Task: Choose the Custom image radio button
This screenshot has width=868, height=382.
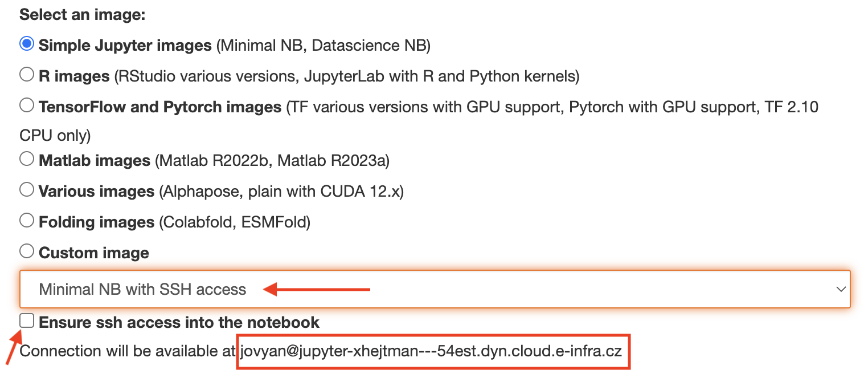Action: tap(27, 251)
